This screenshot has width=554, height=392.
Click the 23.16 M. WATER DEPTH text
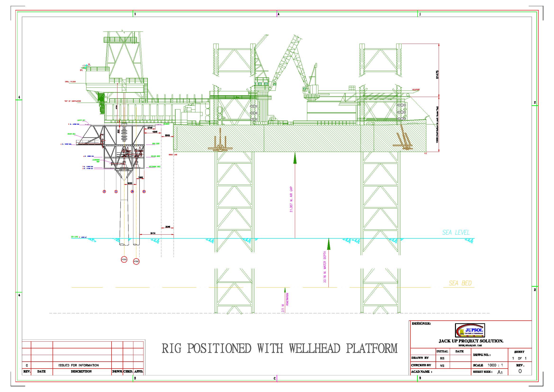pyautogui.click(x=325, y=267)
